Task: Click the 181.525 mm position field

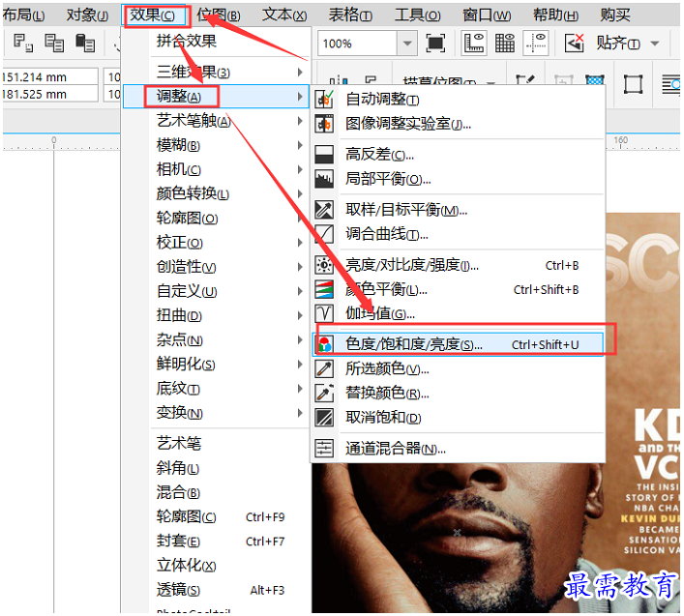Action: (50, 94)
